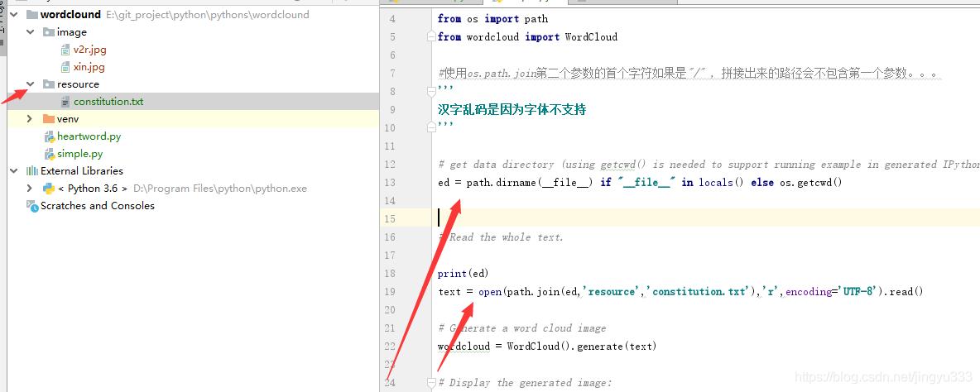This screenshot has height=392, width=980.
Task: Click the '# get data directory' comment line
Action: pyautogui.click(x=709, y=165)
